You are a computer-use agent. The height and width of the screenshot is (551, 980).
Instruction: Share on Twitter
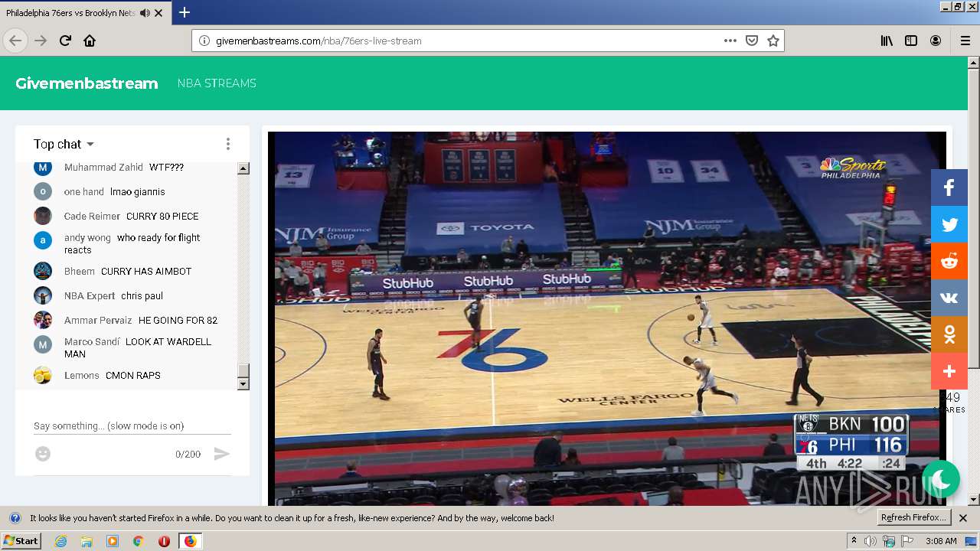pyautogui.click(x=949, y=224)
